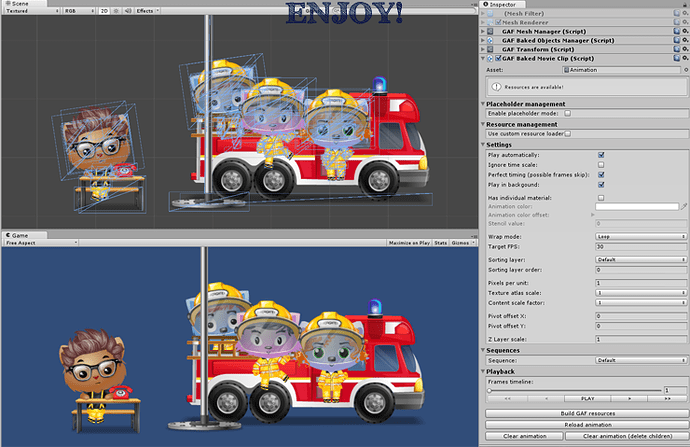This screenshot has height=447, width=690.
Task: Check Use custom resource loader
Action: pos(568,134)
